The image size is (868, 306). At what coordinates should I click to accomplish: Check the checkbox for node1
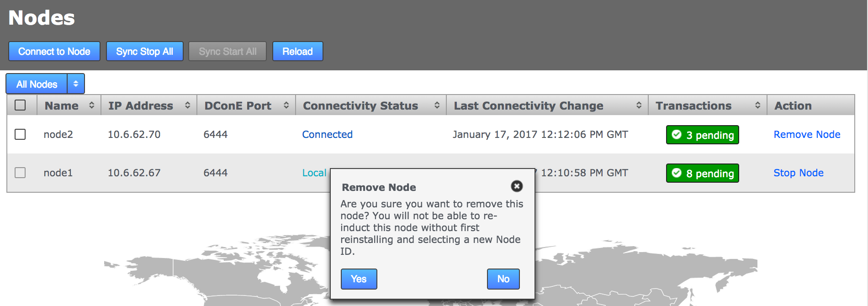[20, 173]
